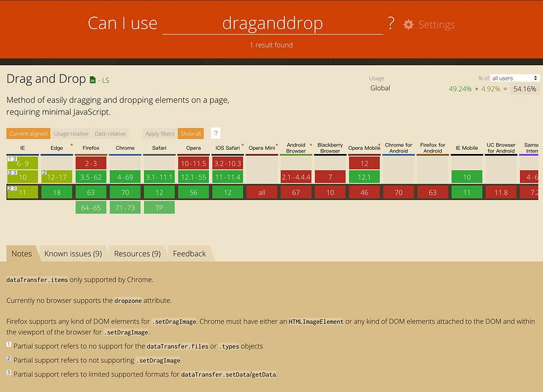Click the Chrome column header
This screenshot has width=543, height=392.
pyautogui.click(x=125, y=148)
